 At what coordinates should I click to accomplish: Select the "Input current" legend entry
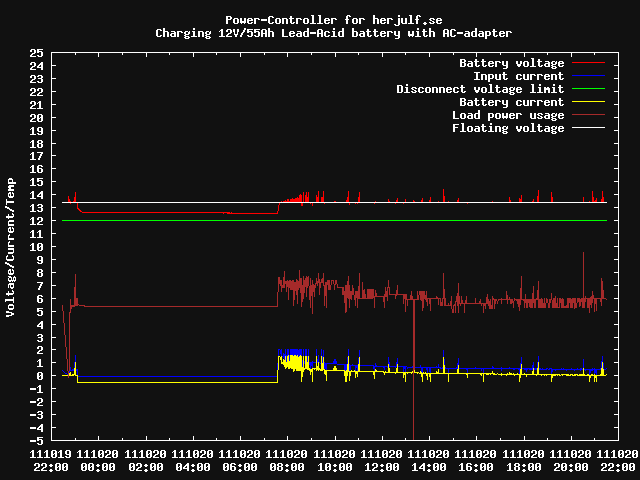(x=518, y=76)
